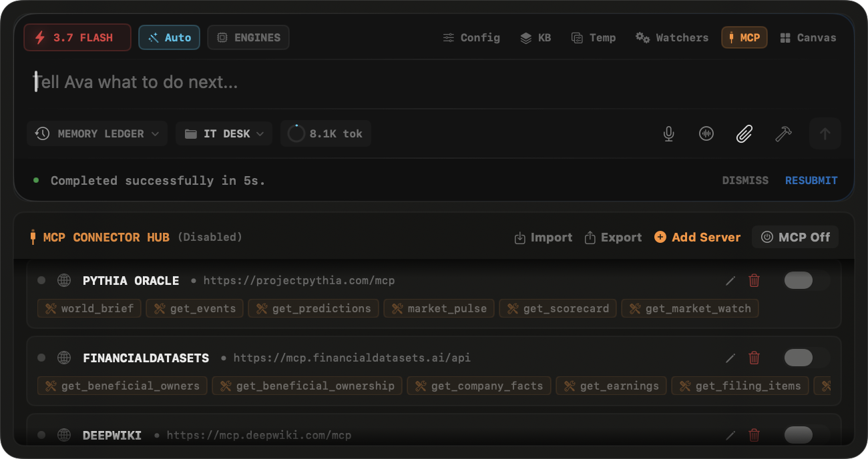Click the get_filing_items tool chip

[740, 386]
